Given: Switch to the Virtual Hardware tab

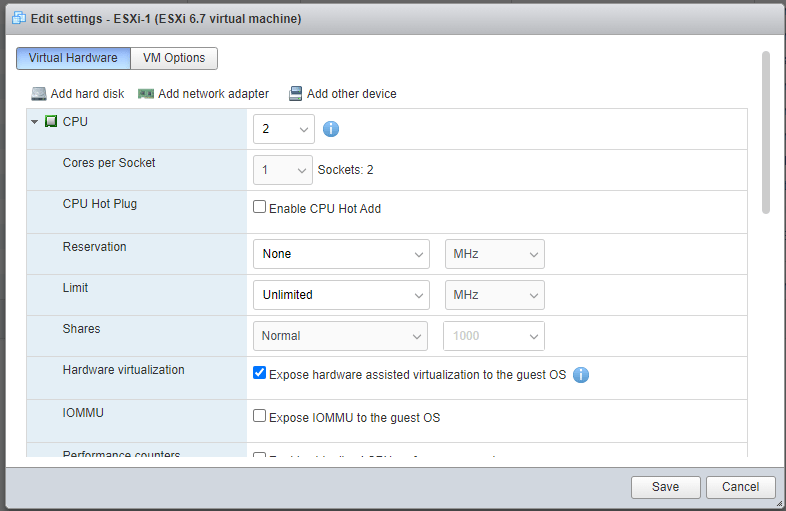Looking at the screenshot, I should click(73, 58).
